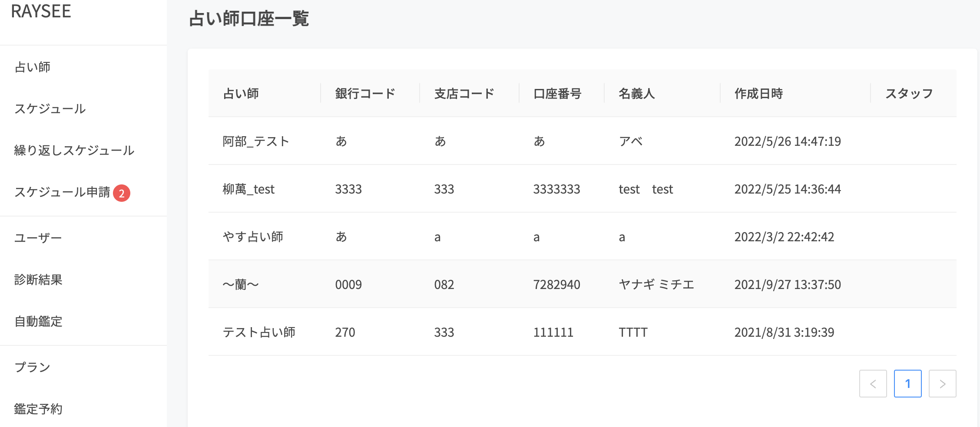
Task: Open 自動鑑定 sidebar menu
Action: (x=38, y=321)
